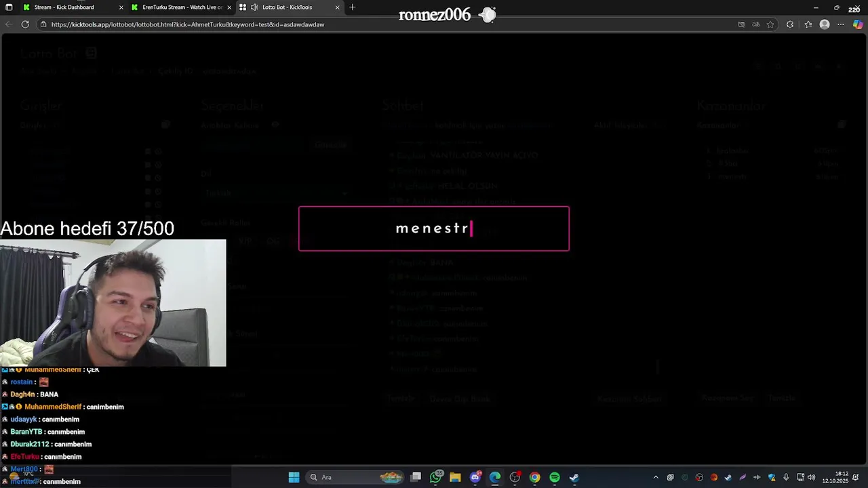This screenshot has height=488, width=868.
Task: Open Edge settings and more menu
Action: click(x=841, y=24)
